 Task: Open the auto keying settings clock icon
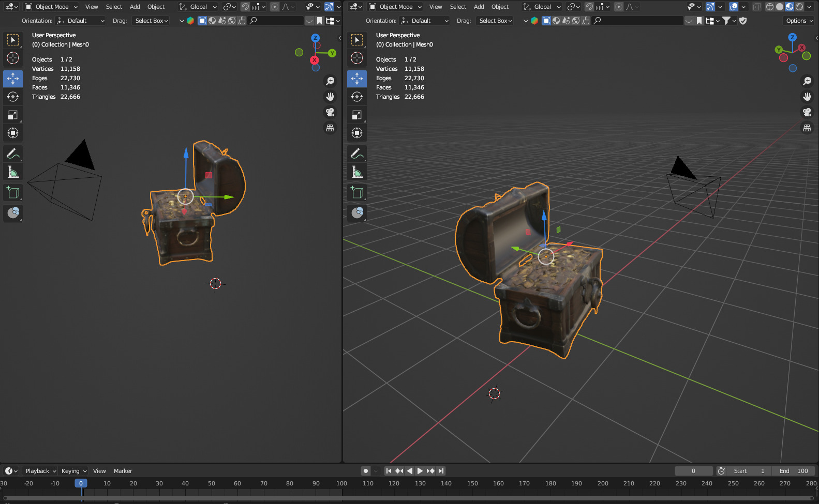[721, 471]
